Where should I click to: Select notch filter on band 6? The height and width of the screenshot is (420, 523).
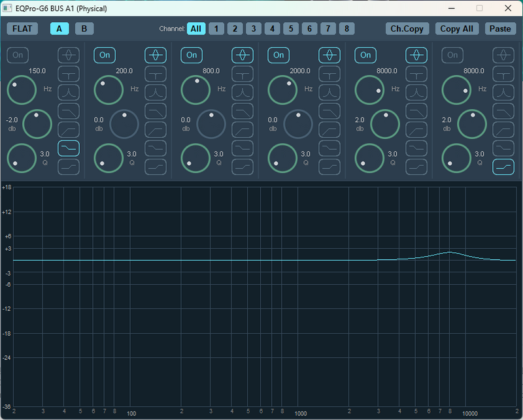pos(503,74)
